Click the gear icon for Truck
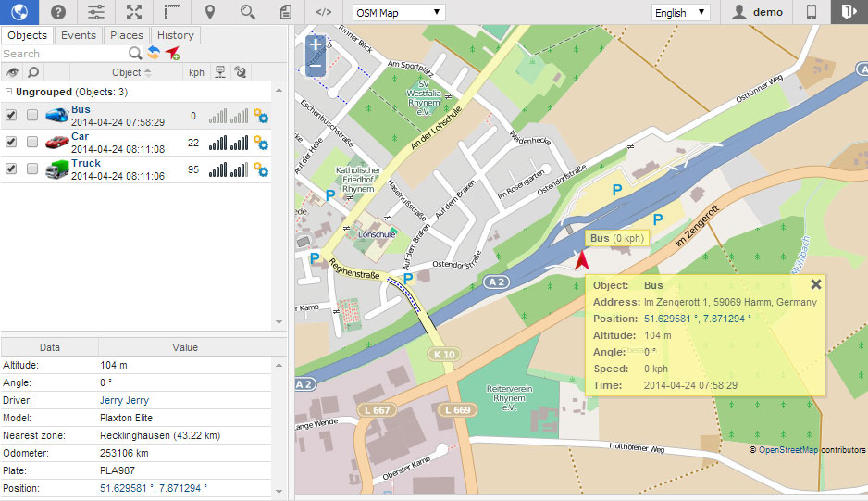 click(x=261, y=169)
